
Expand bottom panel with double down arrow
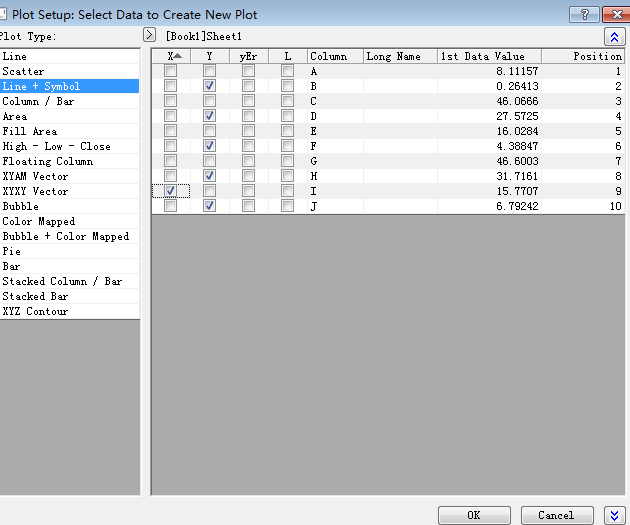point(614,515)
